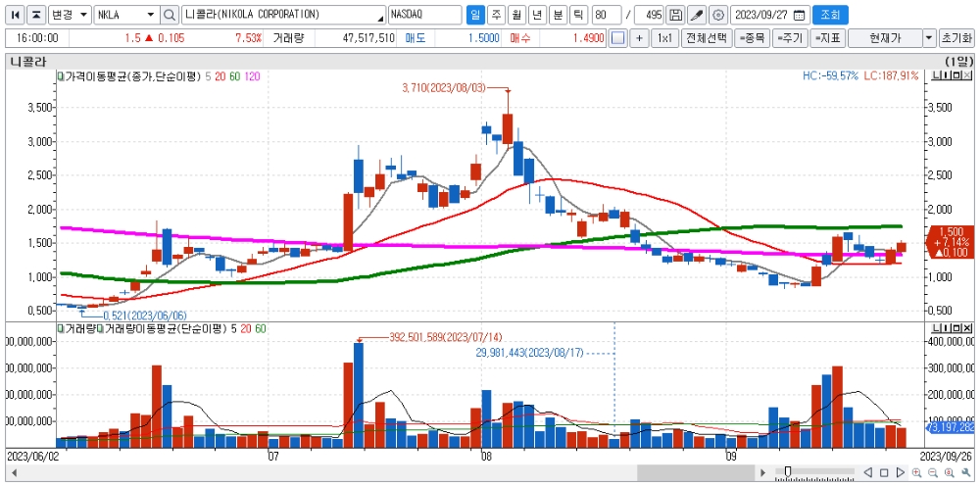Toggle the =종목 sync button
Viewport: 980px width, 487px height.
click(752, 38)
